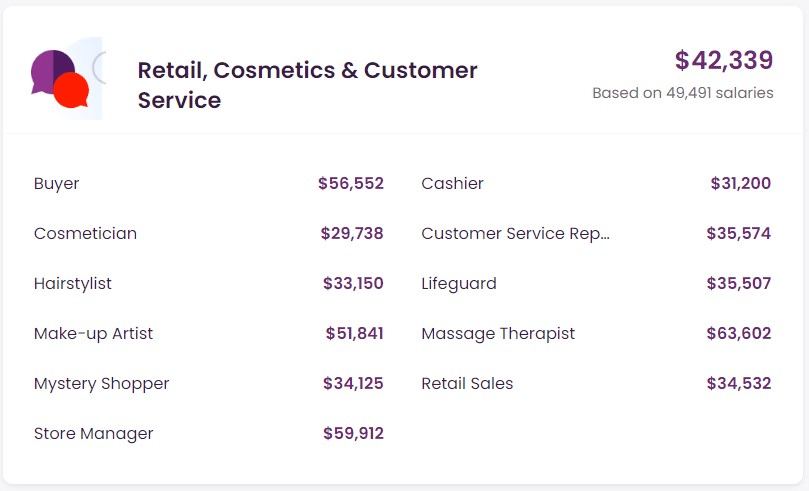Click the $42,339 average salary figure

(723, 60)
